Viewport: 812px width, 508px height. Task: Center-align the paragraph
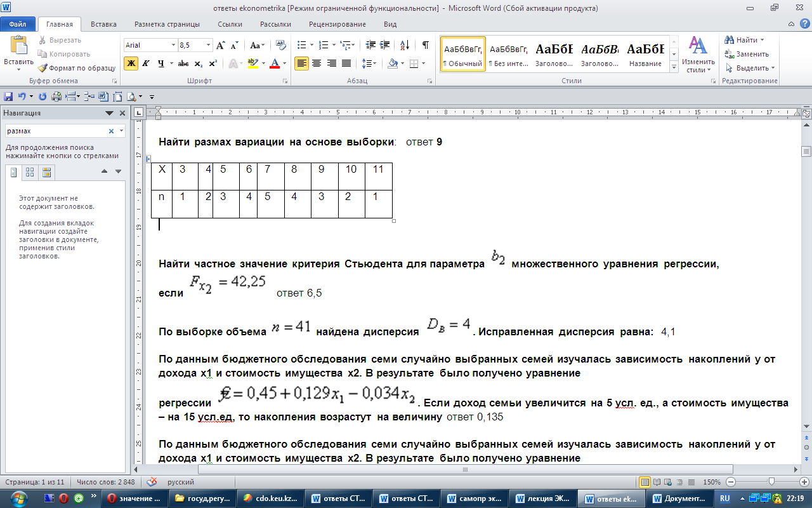click(317, 63)
